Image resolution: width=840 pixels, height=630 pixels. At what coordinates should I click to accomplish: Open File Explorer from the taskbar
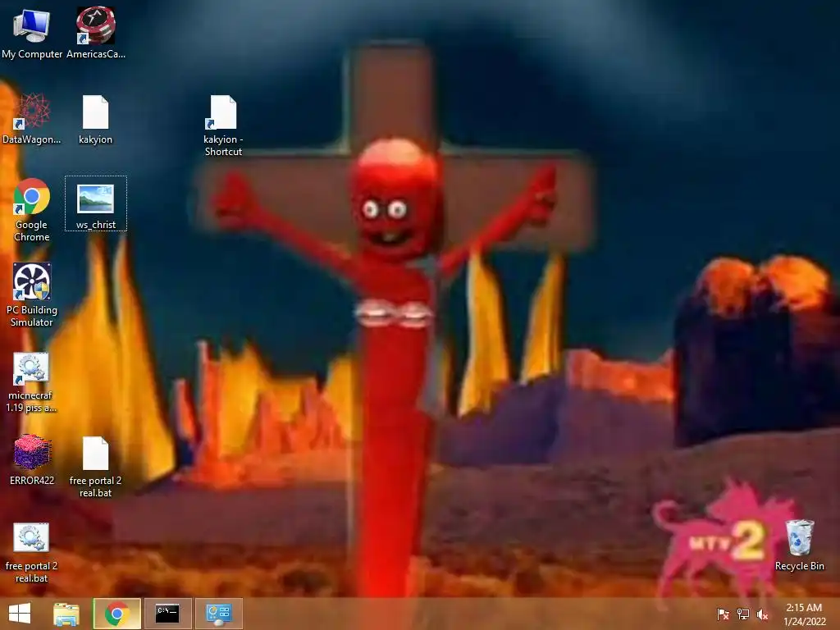click(66, 614)
